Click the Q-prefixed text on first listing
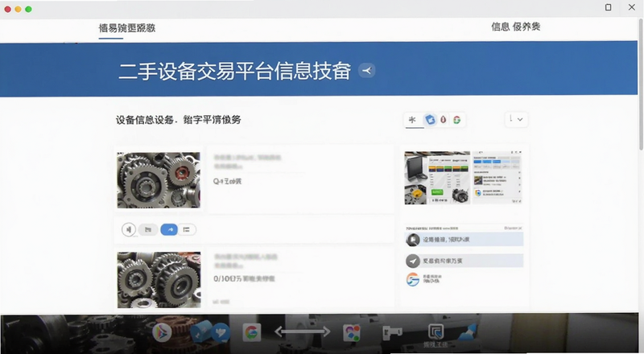Image resolution: width=644 pixels, height=354 pixels. [227, 181]
